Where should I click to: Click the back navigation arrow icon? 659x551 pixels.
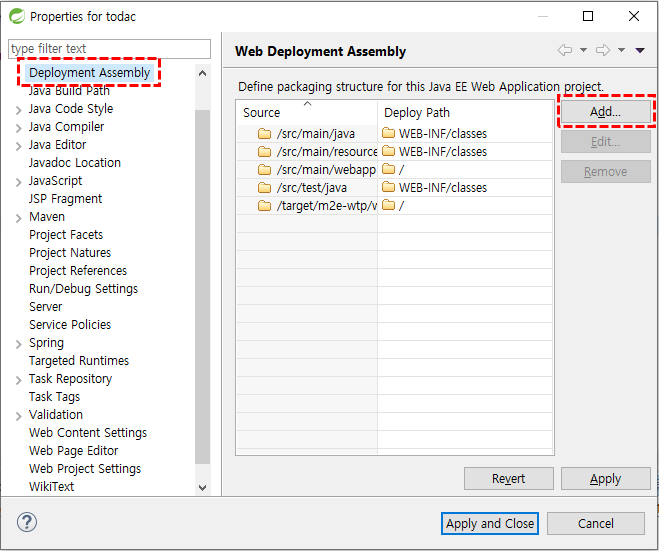pos(564,50)
